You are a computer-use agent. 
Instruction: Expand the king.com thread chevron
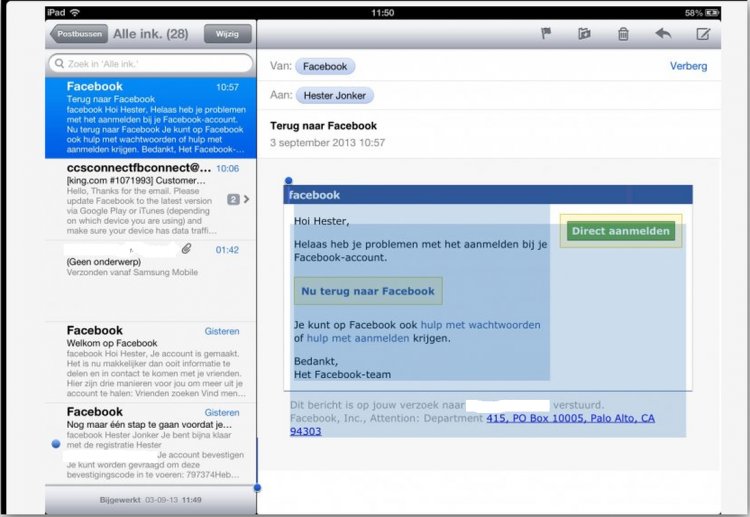coord(246,199)
